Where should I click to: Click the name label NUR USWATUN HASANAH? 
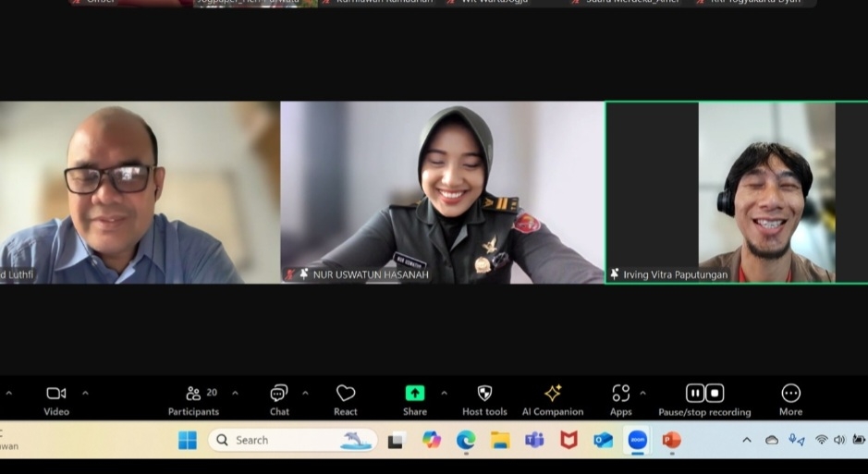371,275
